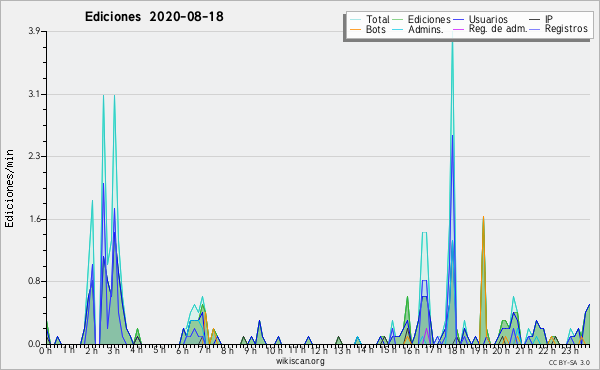The width and height of the screenshot is (600, 370).
Task: Click the 3.1 y-axis value
Action: pyautogui.click(x=34, y=94)
